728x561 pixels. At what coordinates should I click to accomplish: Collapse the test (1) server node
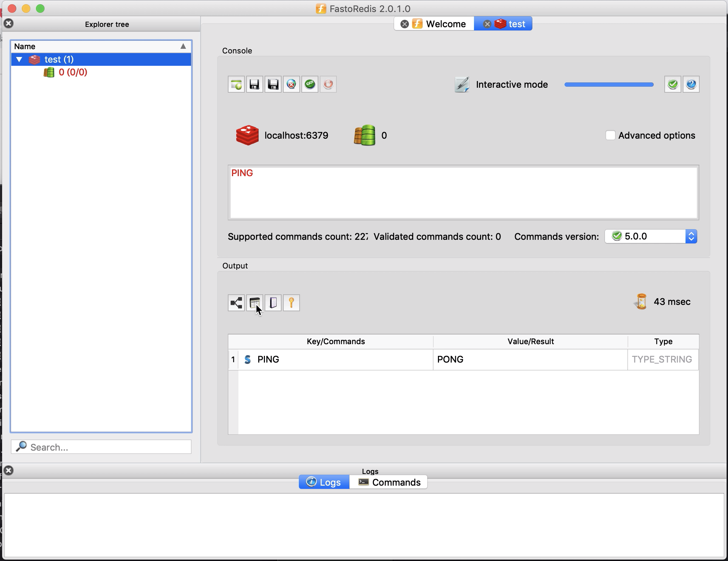click(19, 59)
